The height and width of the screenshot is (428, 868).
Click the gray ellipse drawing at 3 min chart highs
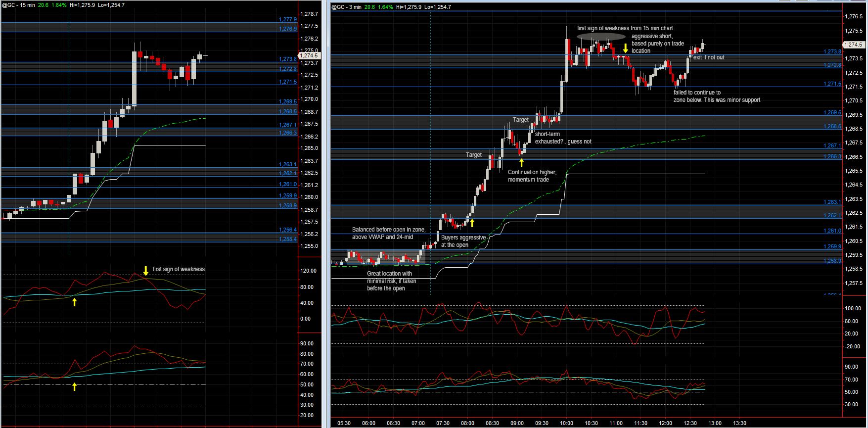601,37
